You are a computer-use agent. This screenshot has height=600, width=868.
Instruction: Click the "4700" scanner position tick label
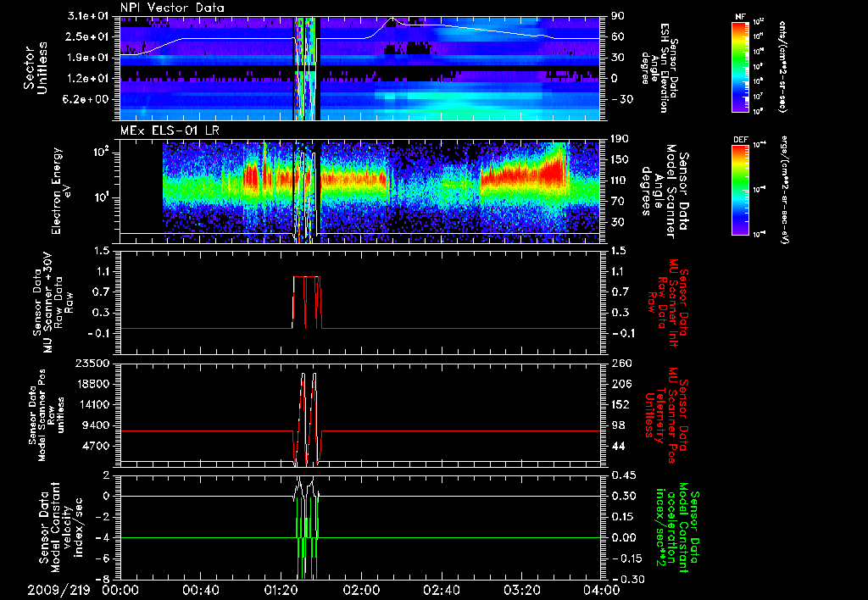tap(96, 446)
